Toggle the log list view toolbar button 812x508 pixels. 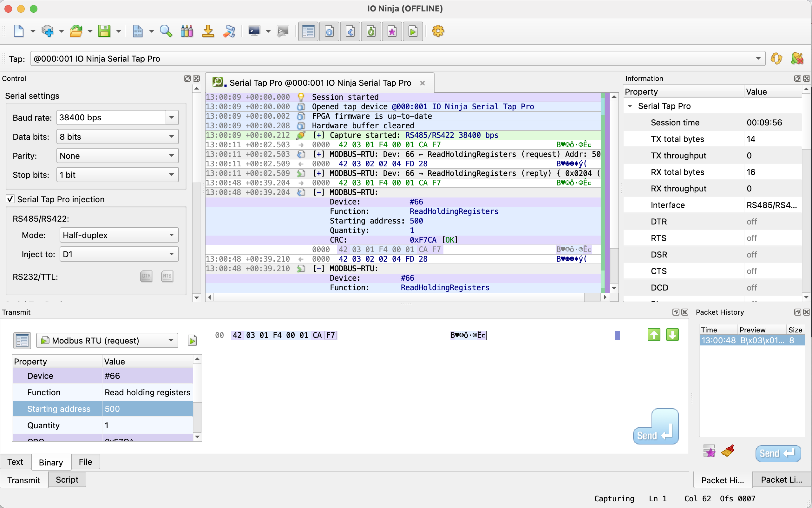[x=308, y=31]
